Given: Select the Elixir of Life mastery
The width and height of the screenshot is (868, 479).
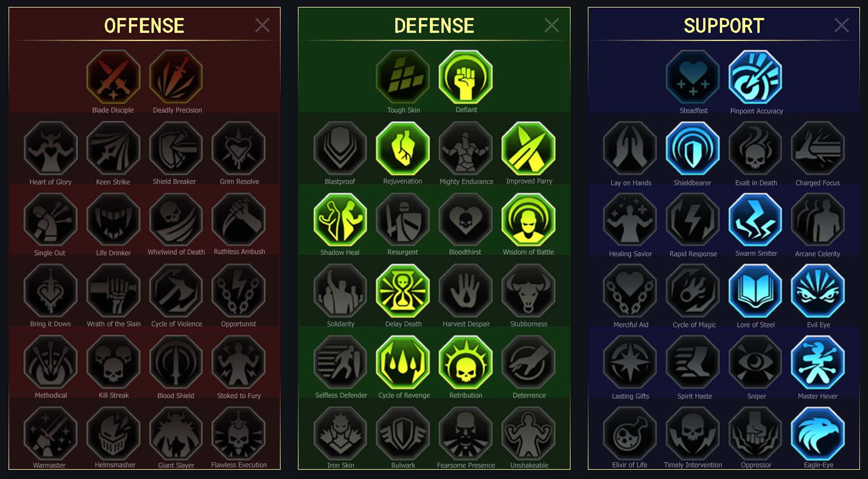Looking at the screenshot, I should coord(630,433).
